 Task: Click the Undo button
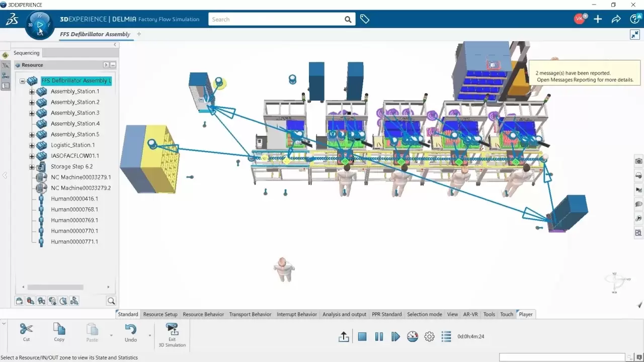pos(131,333)
